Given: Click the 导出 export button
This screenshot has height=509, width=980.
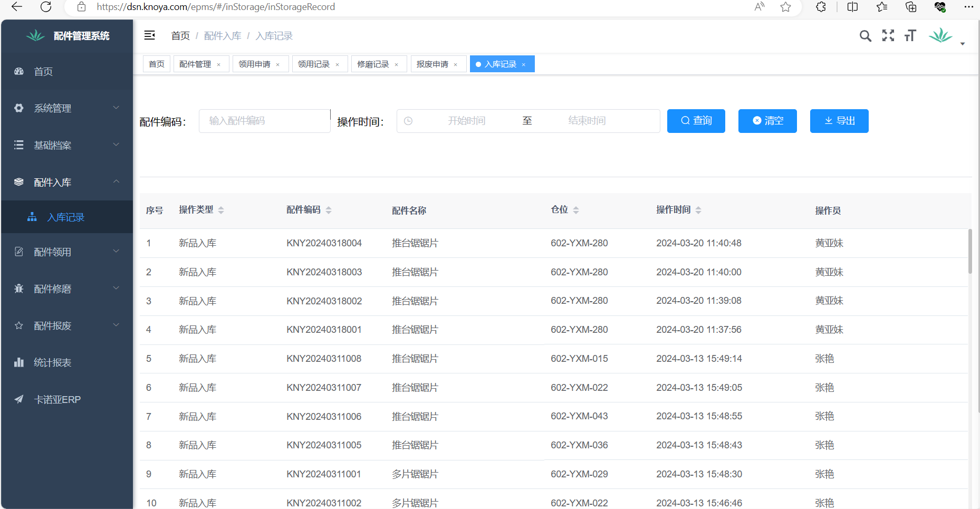Looking at the screenshot, I should [839, 121].
